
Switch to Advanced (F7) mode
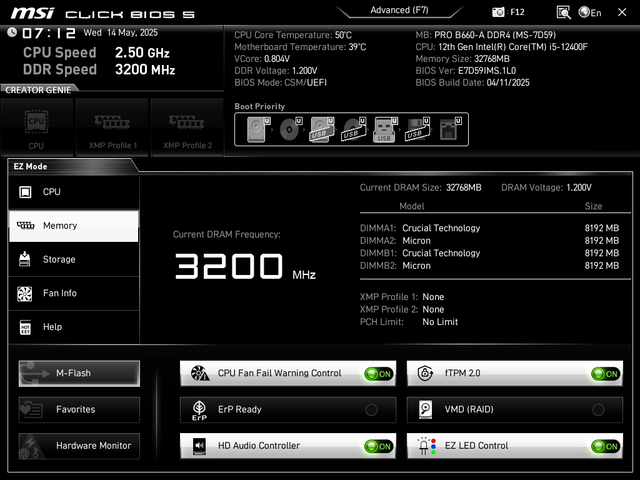point(399,10)
